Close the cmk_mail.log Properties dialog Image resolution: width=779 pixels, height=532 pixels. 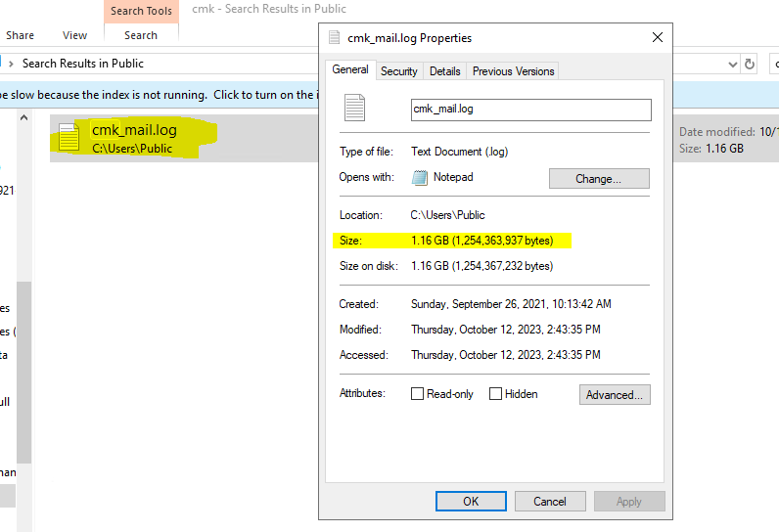(x=658, y=38)
